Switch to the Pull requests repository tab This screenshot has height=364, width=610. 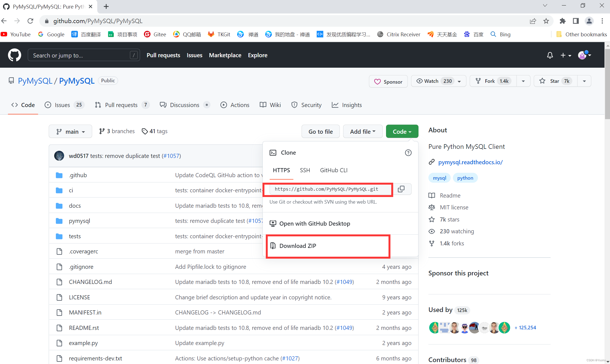pos(122,105)
